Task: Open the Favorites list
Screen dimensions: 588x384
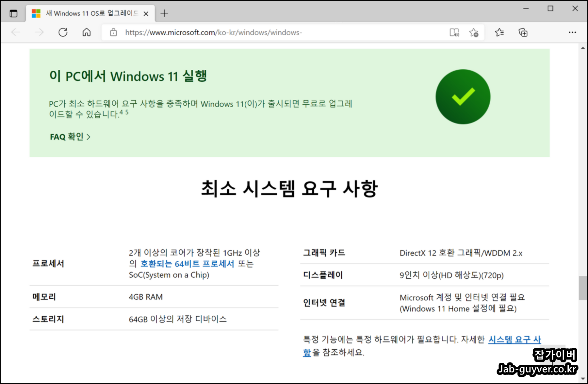Action: [499, 32]
